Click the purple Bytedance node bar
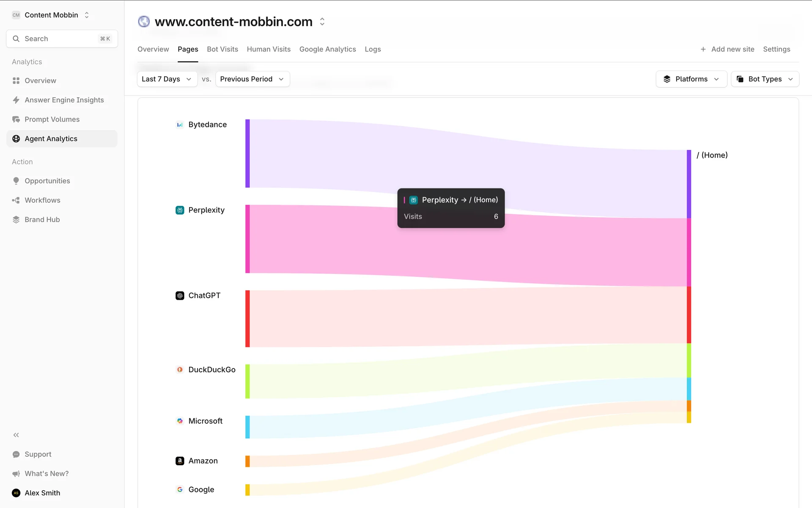Image resolution: width=812 pixels, height=508 pixels. [247, 153]
